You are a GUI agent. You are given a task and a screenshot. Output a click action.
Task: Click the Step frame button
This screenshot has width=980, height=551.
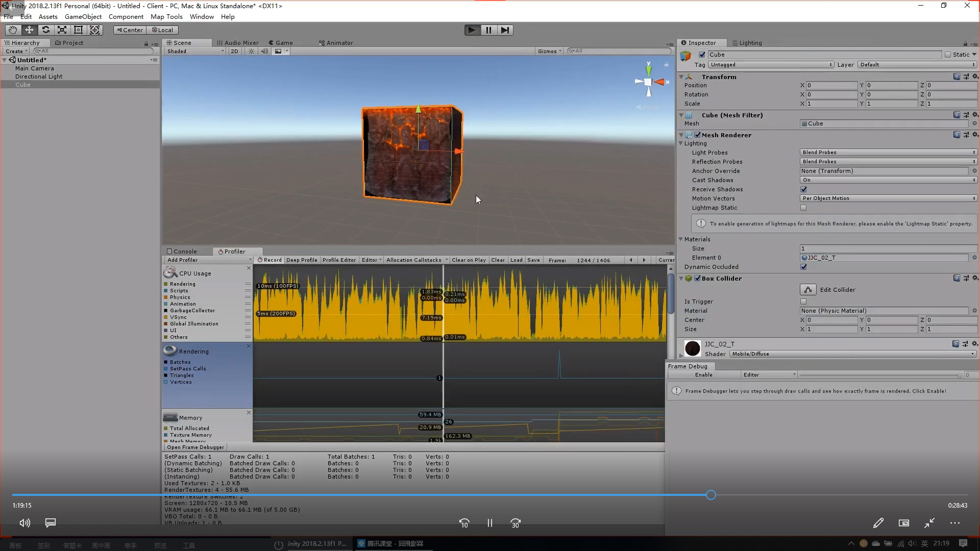click(505, 30)
